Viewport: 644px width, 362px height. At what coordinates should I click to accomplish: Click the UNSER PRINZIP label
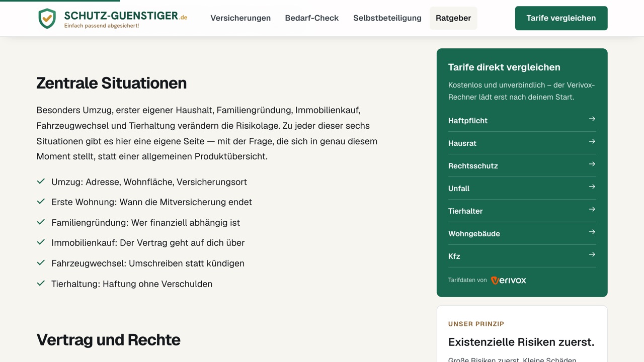pos(476,324)
